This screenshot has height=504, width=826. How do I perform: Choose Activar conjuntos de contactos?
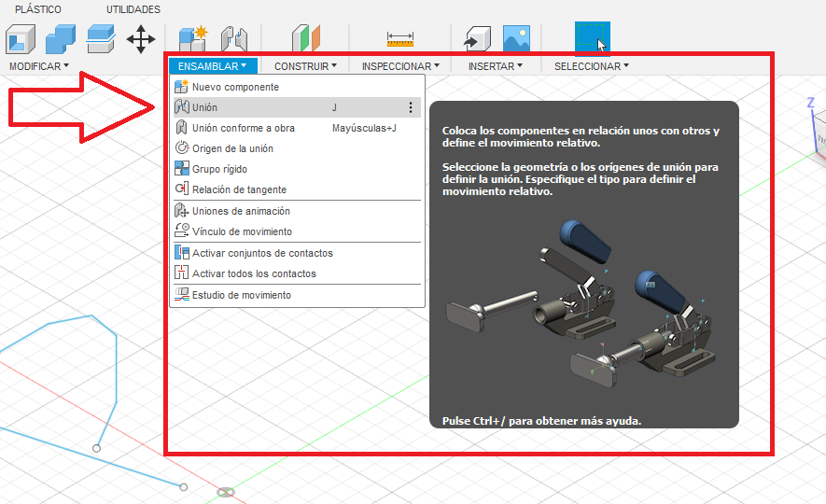(x=297, y=253)
